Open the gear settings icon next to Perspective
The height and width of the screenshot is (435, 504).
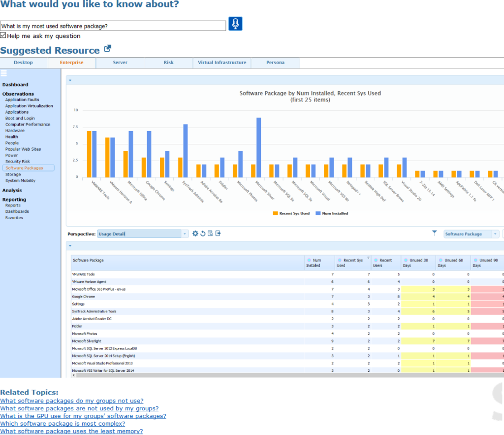[x=195, y=233]
